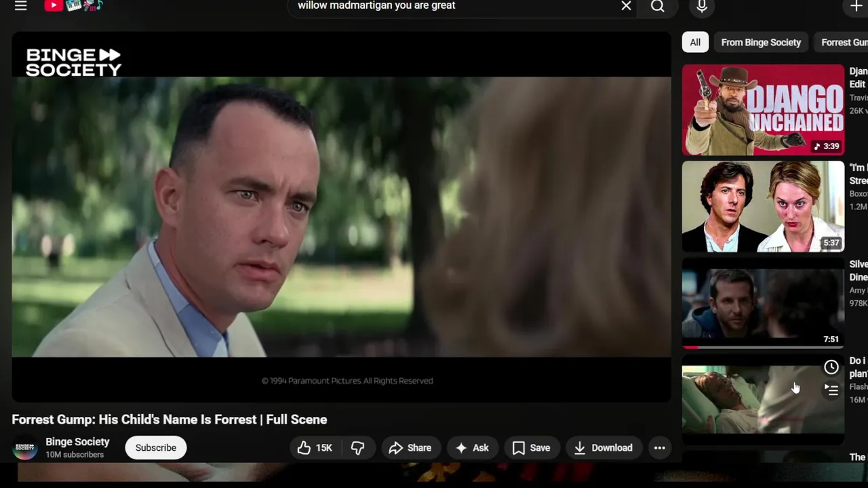Like the video with 15K likes
The image size is (868, 488).
(x=315, y=447)
